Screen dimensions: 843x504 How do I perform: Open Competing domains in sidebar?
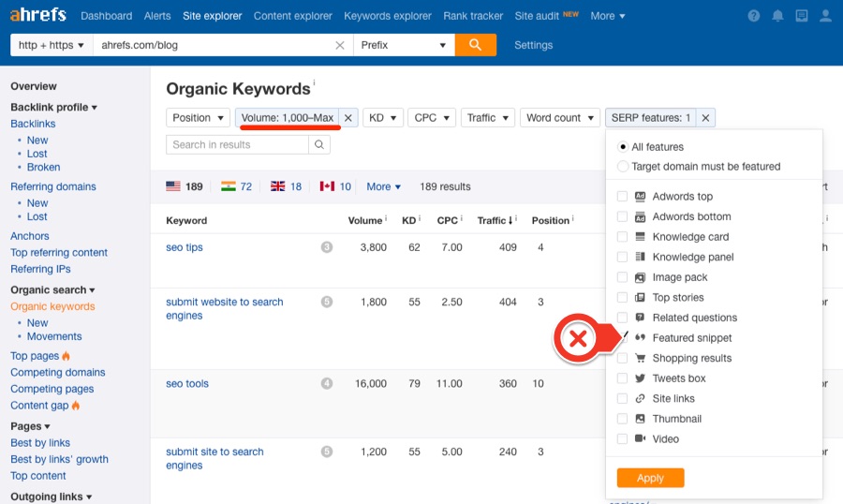[x=57, y=372]
